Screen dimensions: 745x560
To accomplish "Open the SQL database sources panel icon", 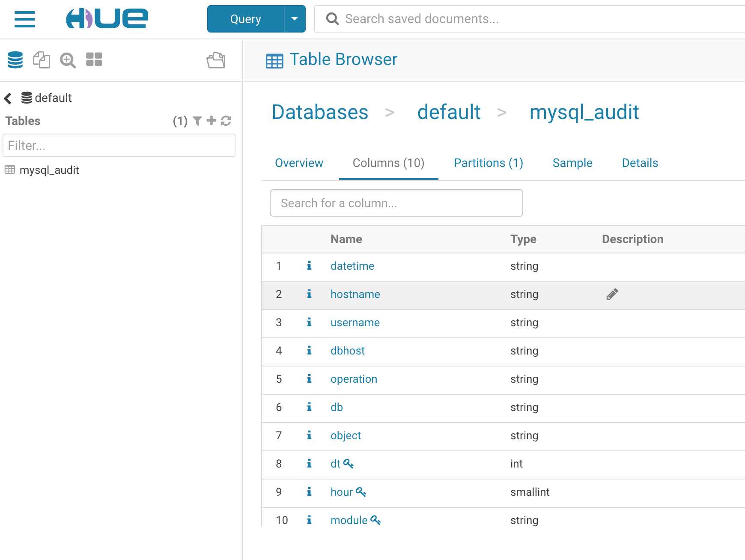I will click(15, 60).
